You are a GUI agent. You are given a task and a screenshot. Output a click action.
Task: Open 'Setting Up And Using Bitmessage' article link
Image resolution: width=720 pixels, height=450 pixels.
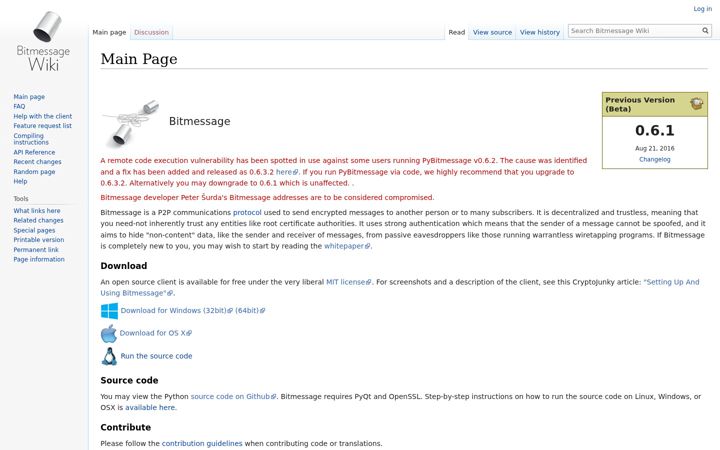[x=400, y=287]
